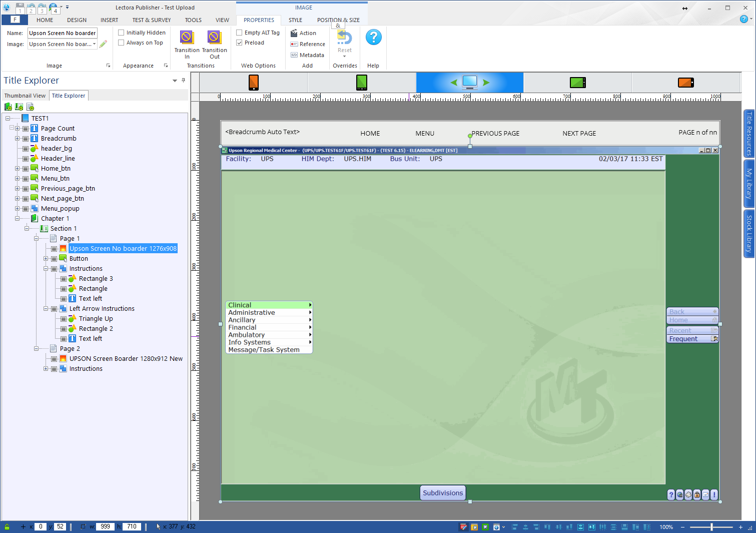Add Metadata to the image
Viewport: 756px width, 533px height.
(307, 55)
